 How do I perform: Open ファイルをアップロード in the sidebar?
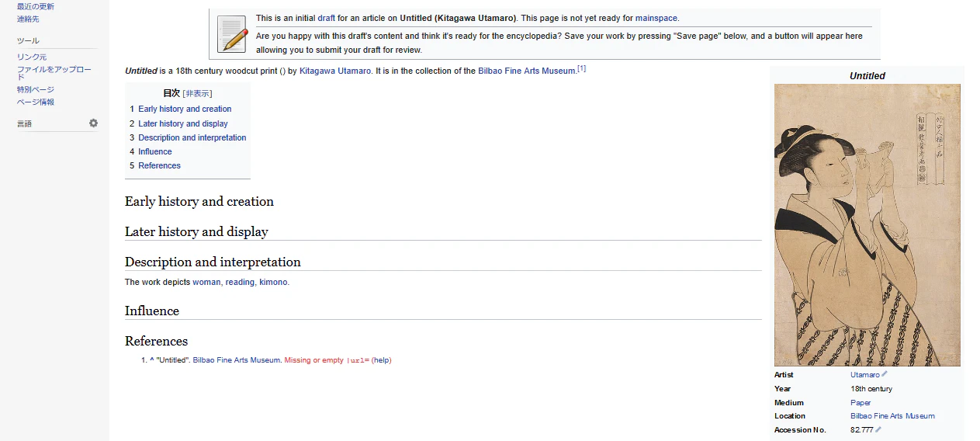pyautogui.click(x=54, y=73)
